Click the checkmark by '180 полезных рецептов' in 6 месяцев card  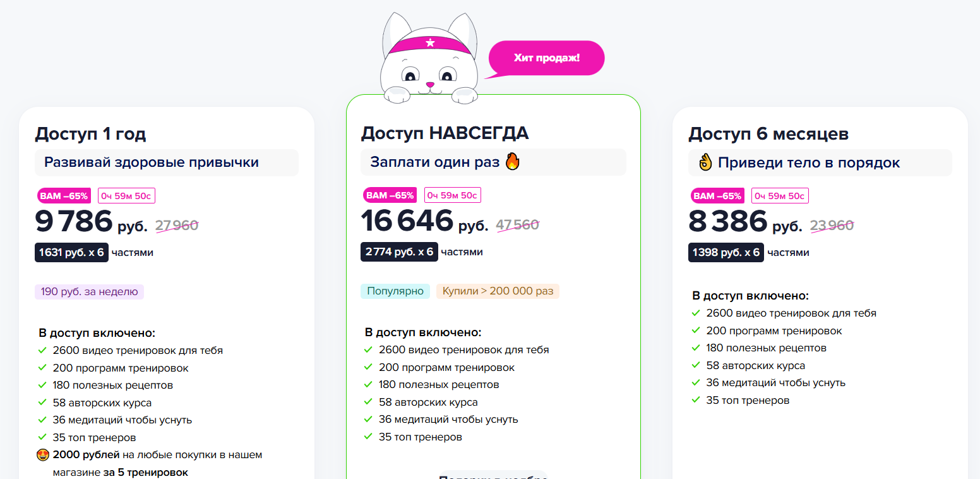(x=696, y=348)
